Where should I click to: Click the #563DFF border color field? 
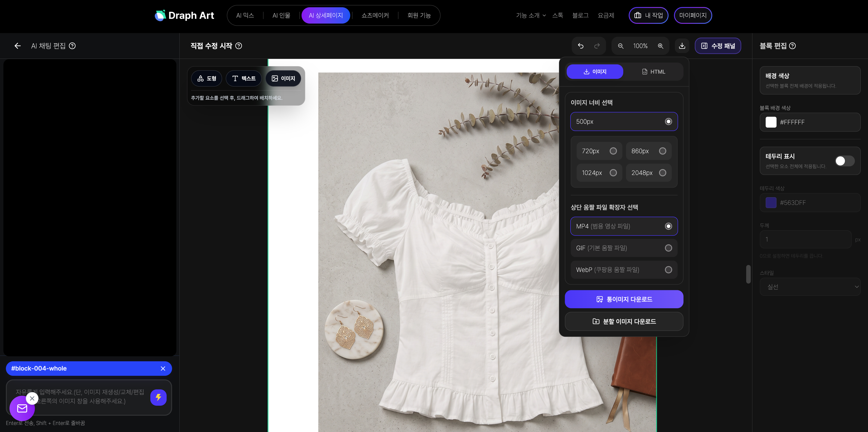810,203
